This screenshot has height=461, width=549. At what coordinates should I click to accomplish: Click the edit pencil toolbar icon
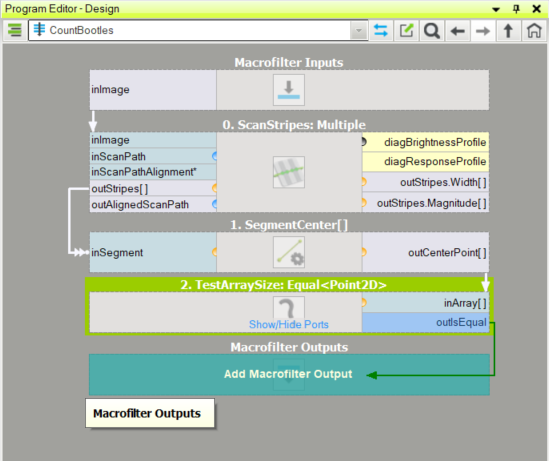406,30
